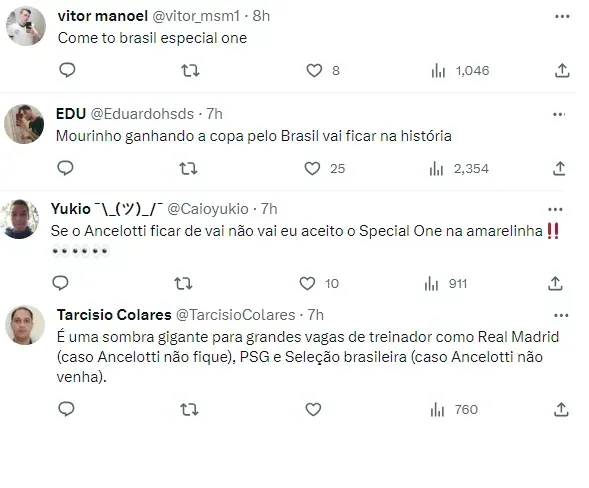This screenshot has height=488, width=589.
Task: Retweet EDU's Mourinho tweet
Action: pos(188,169)
